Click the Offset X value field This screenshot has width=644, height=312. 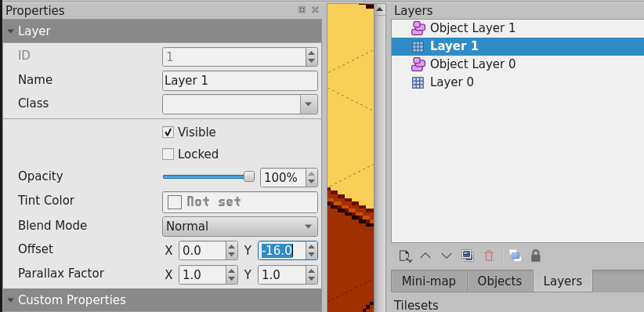point(203,251)
